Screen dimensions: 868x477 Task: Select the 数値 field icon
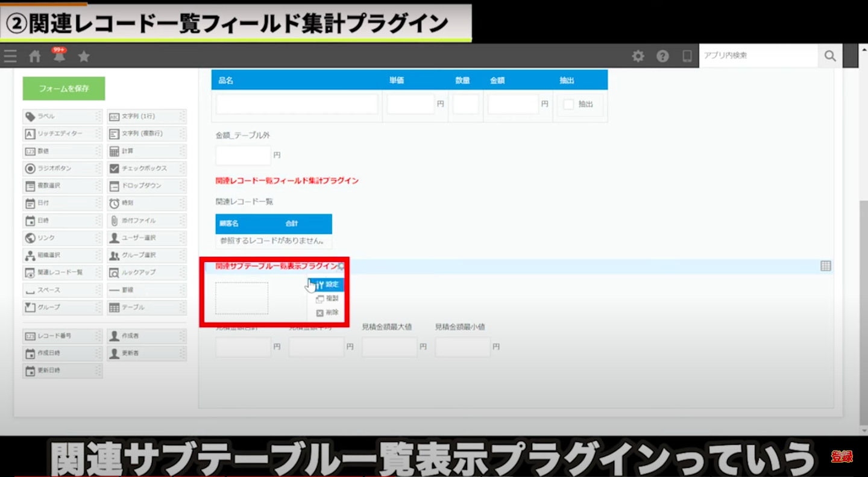[x=30, y=151]
